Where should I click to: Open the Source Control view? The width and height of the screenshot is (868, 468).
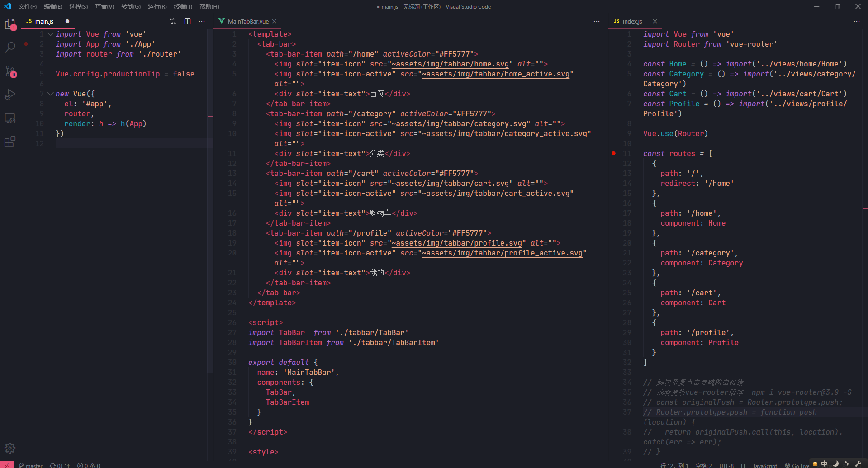[x=10, y=71]
